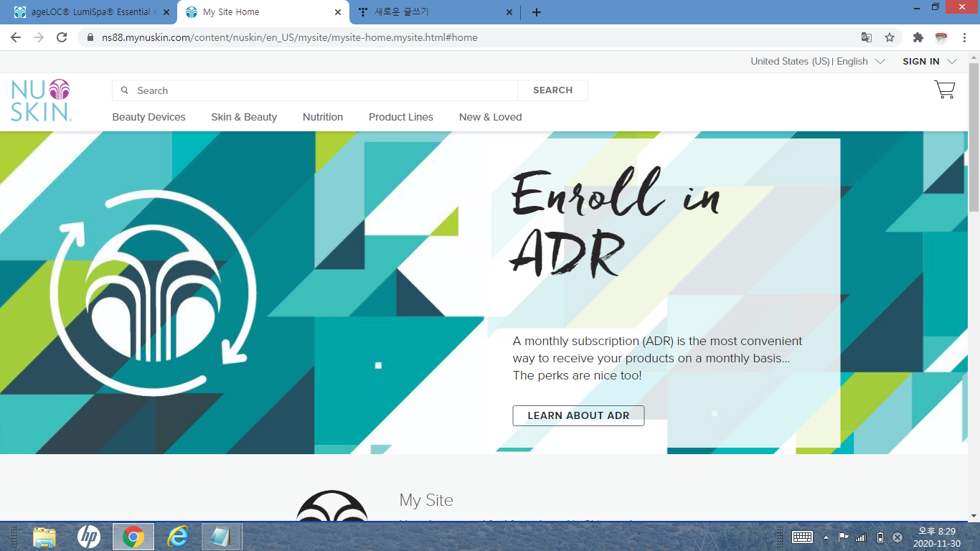The width and height of the screenshot is (980, 551).
Task: Close the My Site Home tab
Action: point(338,12)
